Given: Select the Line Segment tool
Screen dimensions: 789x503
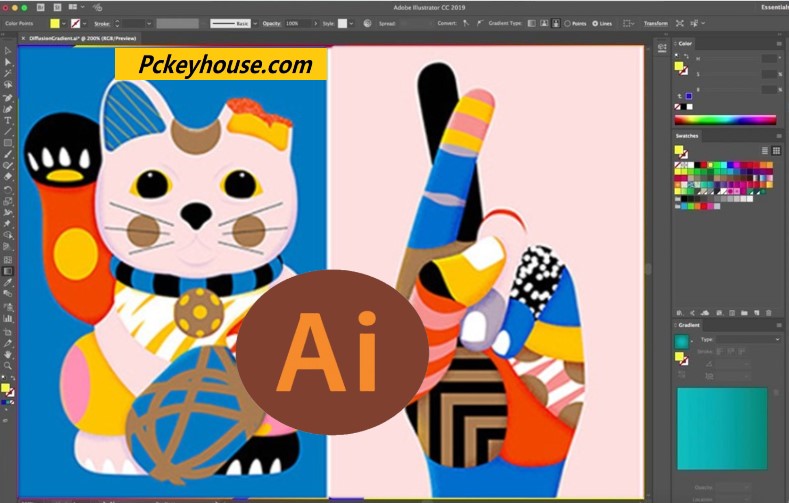Looking at the screenshot, I should (x=8, y=132).
